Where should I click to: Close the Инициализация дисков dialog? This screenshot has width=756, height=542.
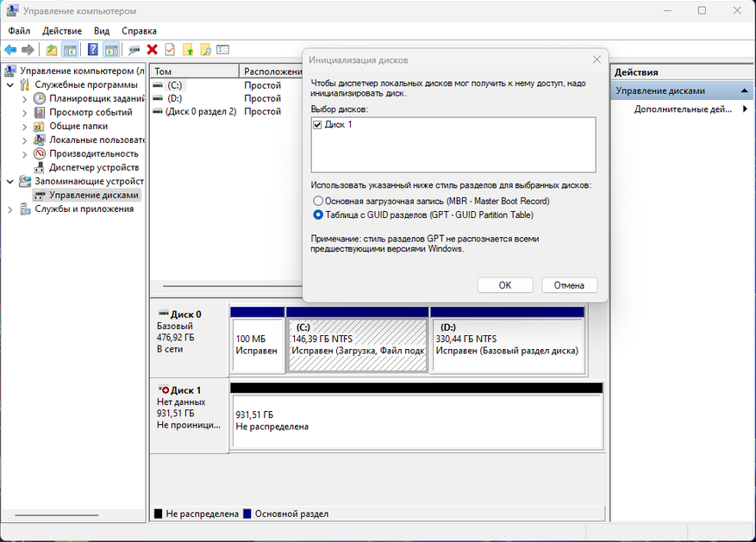coord(597,59)
